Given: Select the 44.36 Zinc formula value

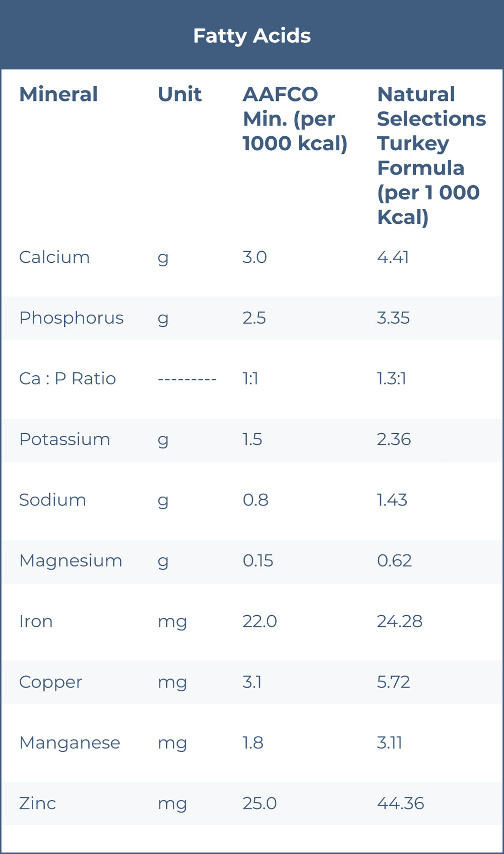Looking at the screenshot, I should click(x=401, y=803).
